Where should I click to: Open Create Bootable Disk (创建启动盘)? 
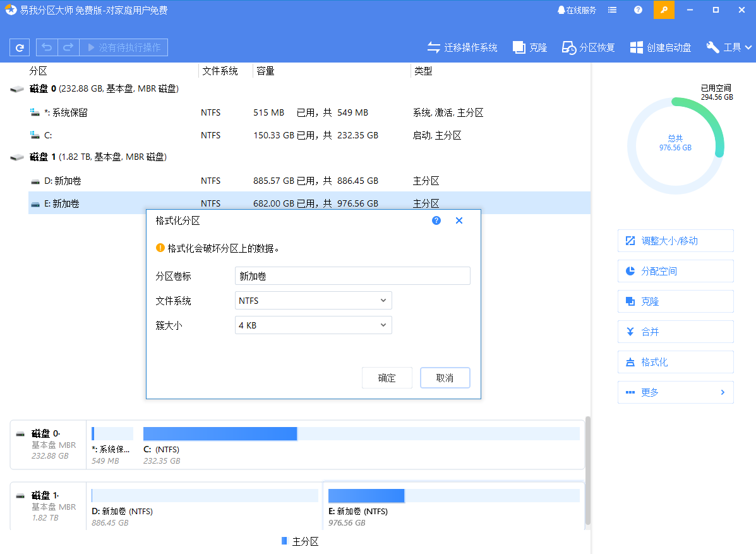pyautogui.click(x=661, y=47)
